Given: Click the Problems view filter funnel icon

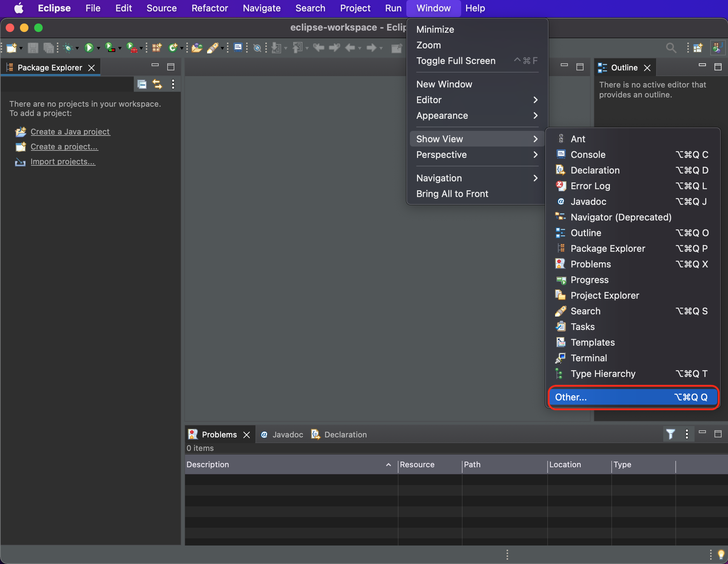Looking at the screenshot, I should 670,434.
